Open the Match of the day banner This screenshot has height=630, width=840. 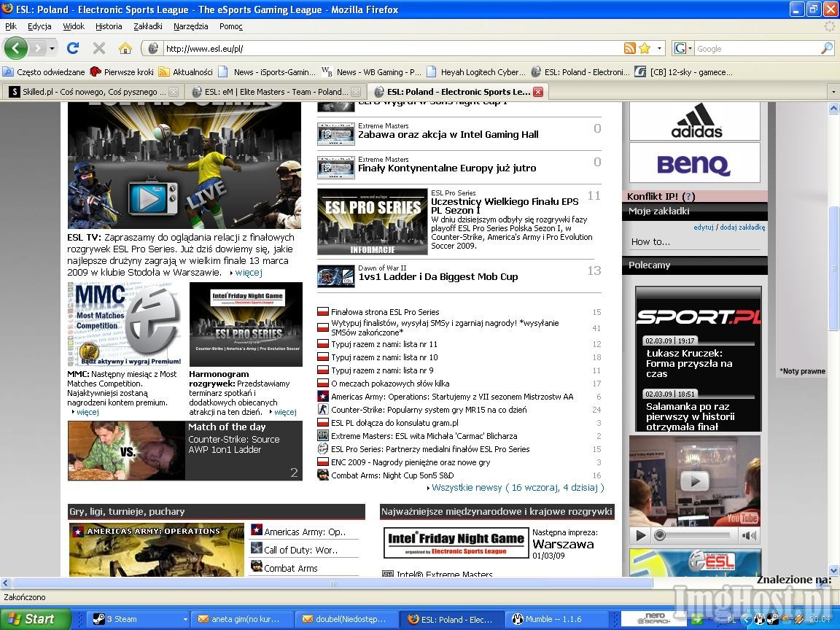[184, 451]
